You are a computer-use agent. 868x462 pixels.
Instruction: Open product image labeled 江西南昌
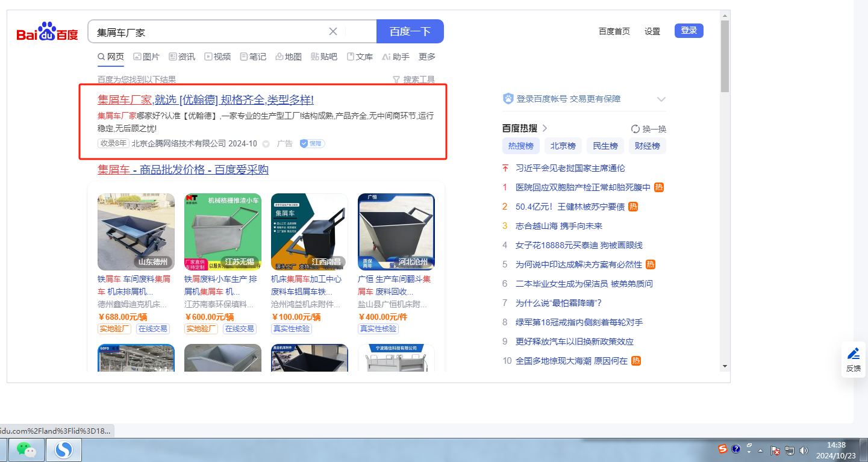coord(310,232)
